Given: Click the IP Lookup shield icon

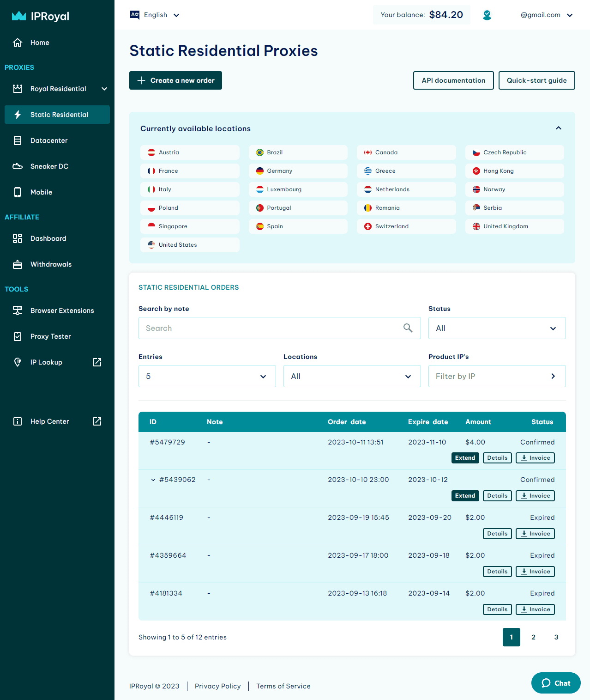Looking at the screenshot, I should click(18, 362).
